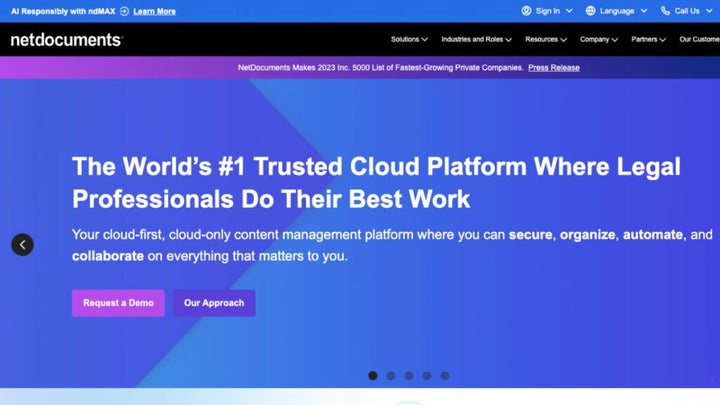Select the third carousel slide dot
The height and width of the screenshot is (405, 720).
pyautogui.click(x=409, y=376)
